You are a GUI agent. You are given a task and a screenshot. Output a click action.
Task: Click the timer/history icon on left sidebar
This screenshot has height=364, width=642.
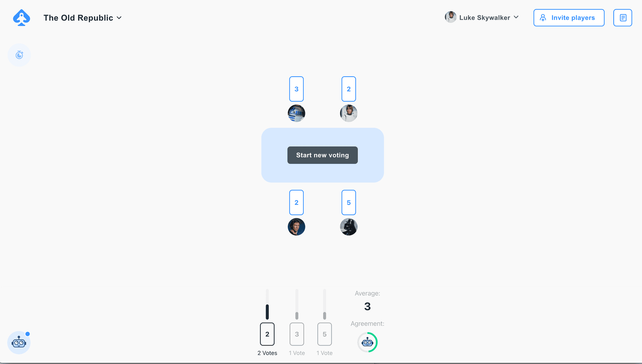tap(19, 55)
